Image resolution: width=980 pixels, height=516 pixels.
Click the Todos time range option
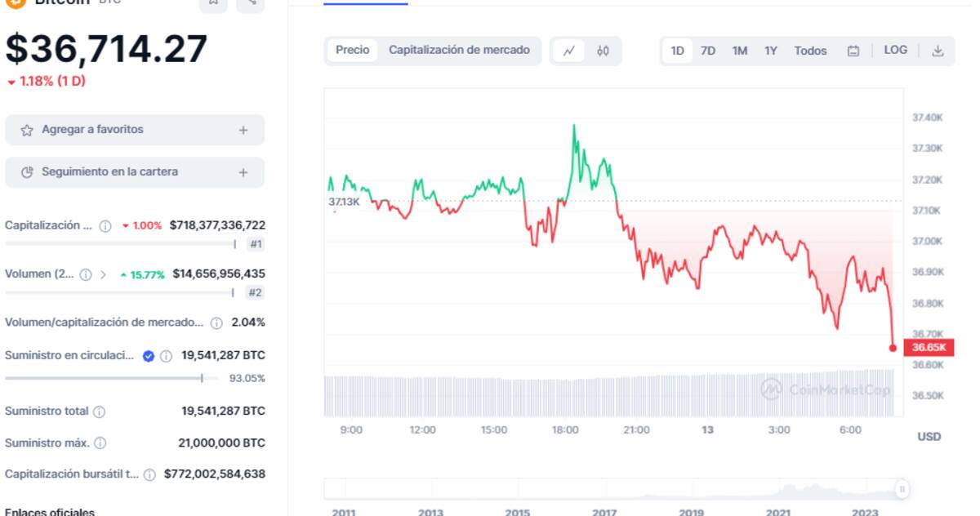pos(810,51)
